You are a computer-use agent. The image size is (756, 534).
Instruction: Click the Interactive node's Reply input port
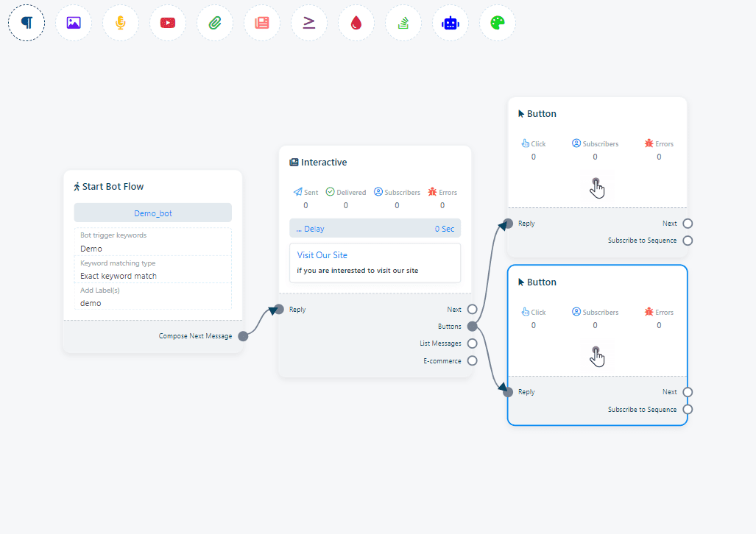(x=279, y=310)
